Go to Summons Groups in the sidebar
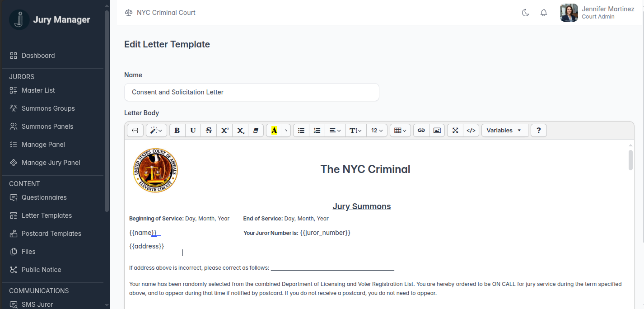This screenshot has height=309, width=644. point(48,108)
